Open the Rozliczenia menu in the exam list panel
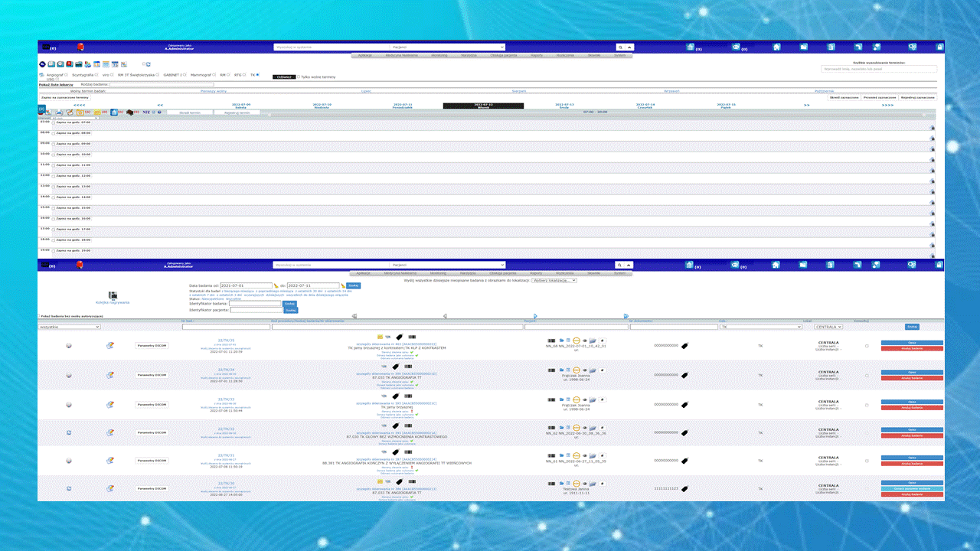 565,272
